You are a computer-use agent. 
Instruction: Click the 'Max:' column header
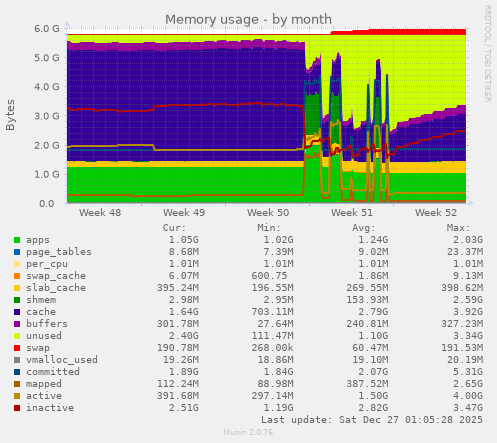click(x=458, y=228)
